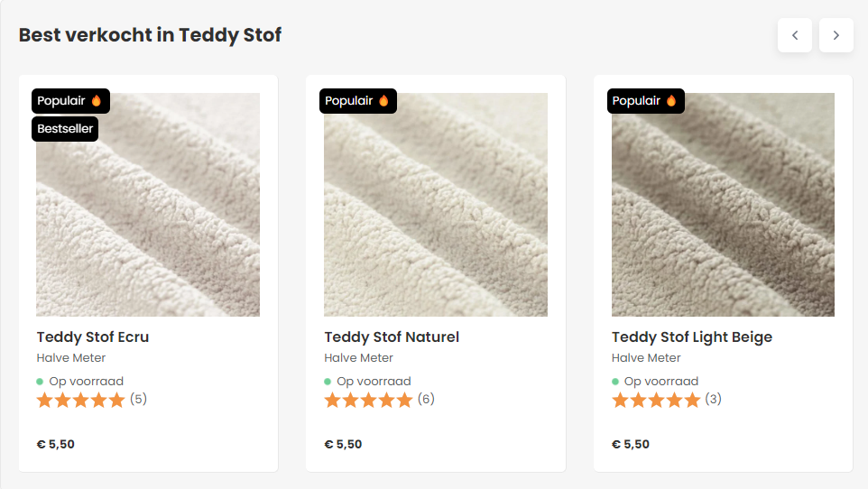Click the € 5,50 price of Teddy Stof Ecru
This screenshot has height=489, width=868.
coord(56,444)
